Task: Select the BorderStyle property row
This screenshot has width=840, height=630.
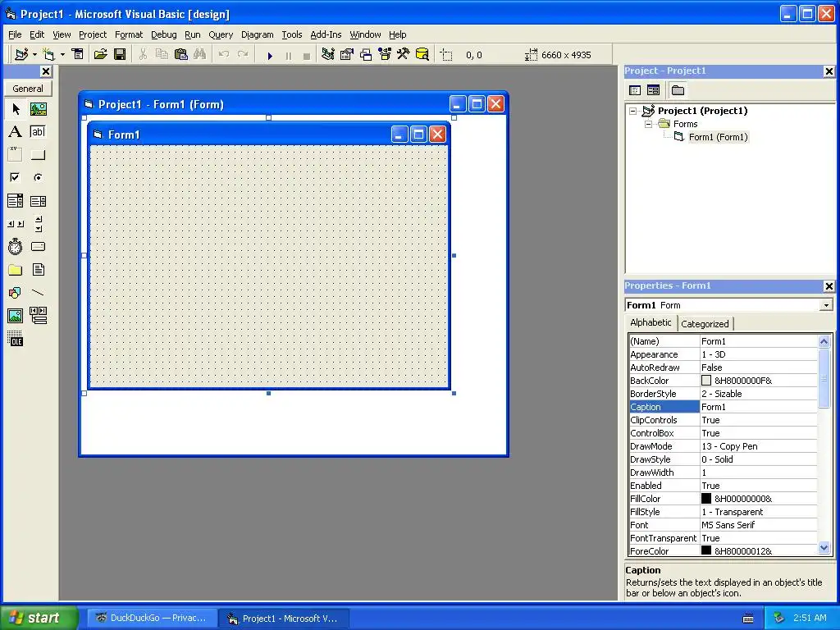Action: coord(724,394)
